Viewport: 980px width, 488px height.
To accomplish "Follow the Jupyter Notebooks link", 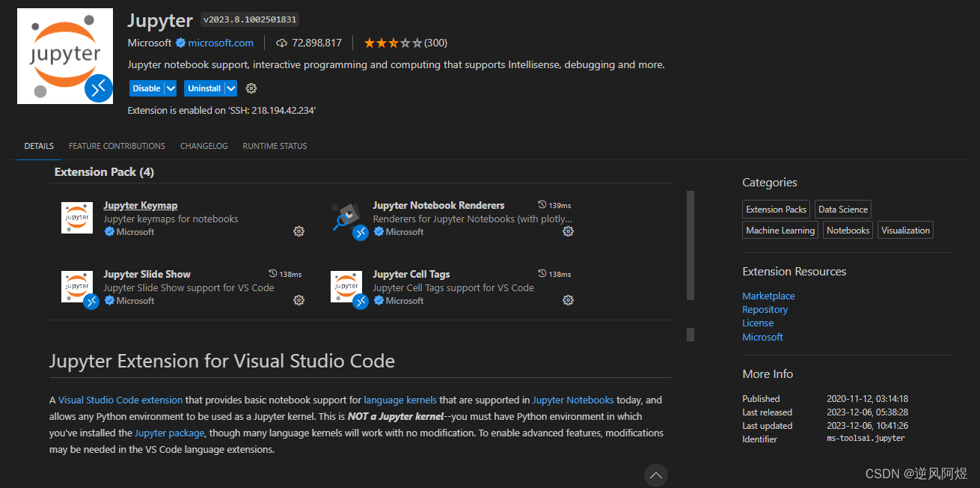I will point(573,400).
